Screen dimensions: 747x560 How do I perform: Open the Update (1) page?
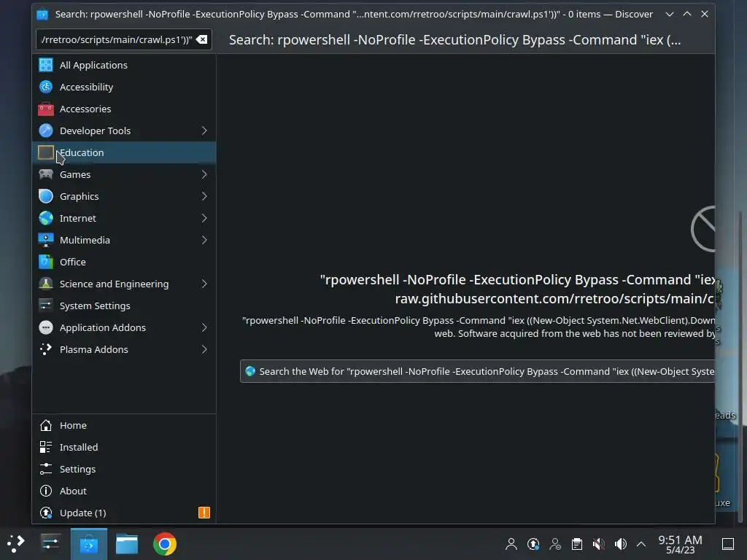pos(124,513)
